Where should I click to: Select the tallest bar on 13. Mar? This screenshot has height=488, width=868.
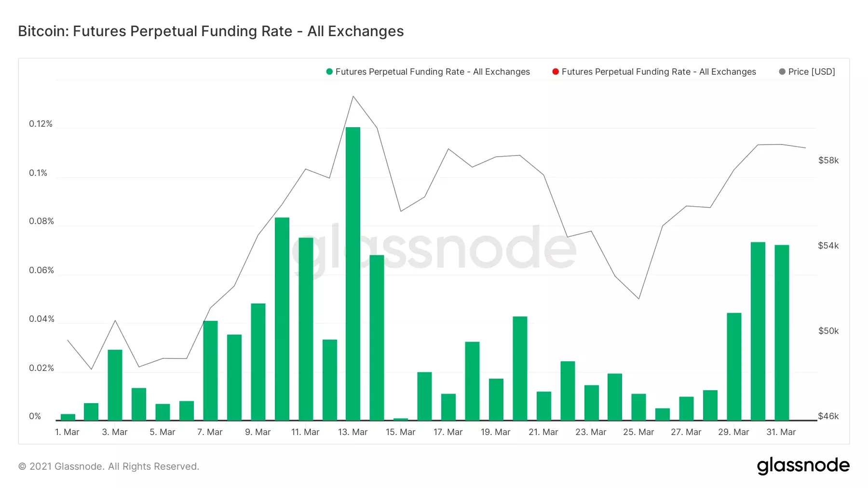pos(353,274)
